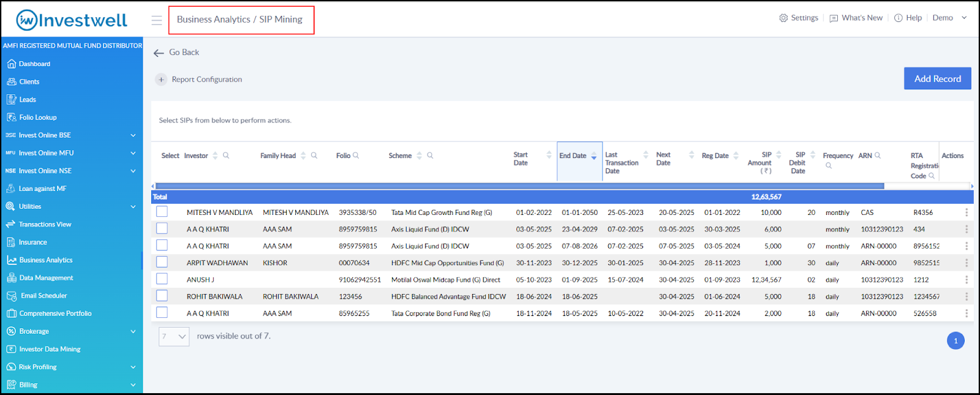Open Clients in sidebar

coord(29,82)
